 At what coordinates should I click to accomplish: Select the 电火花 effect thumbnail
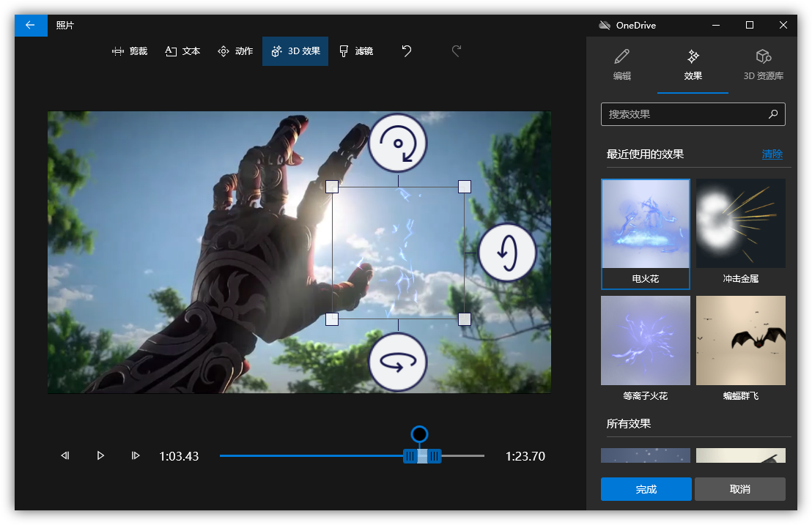click(645, 234)
